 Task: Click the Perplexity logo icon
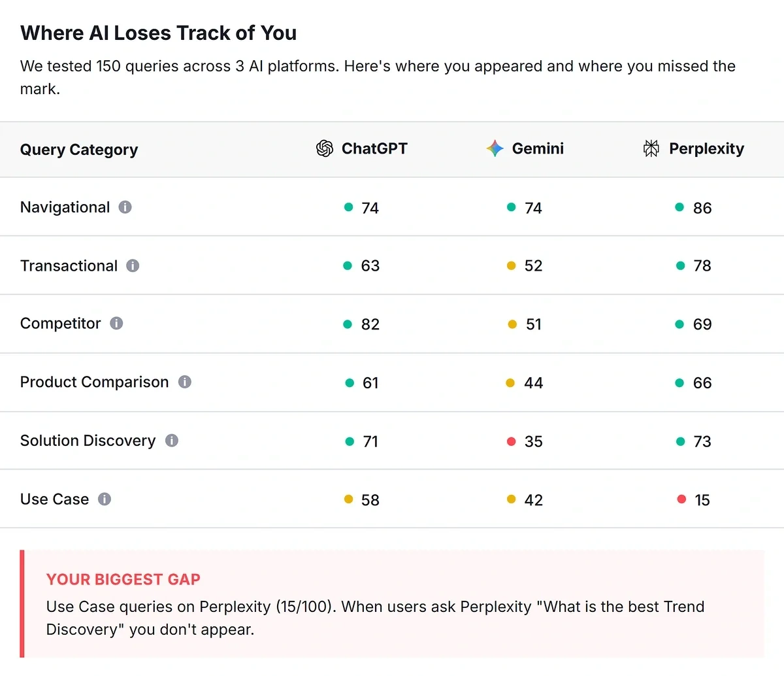[650, 148]
